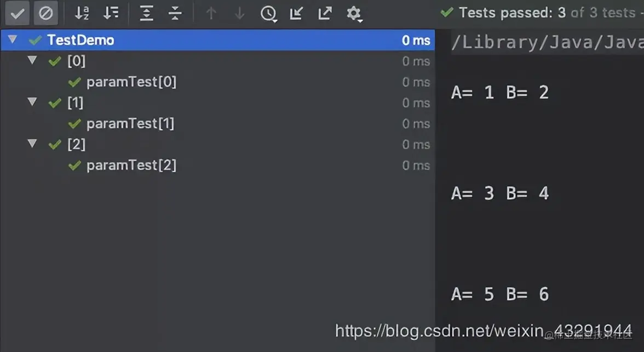Select the TestDemo row in test tree
Screen dimensions: 644x352
pos(218,40)
